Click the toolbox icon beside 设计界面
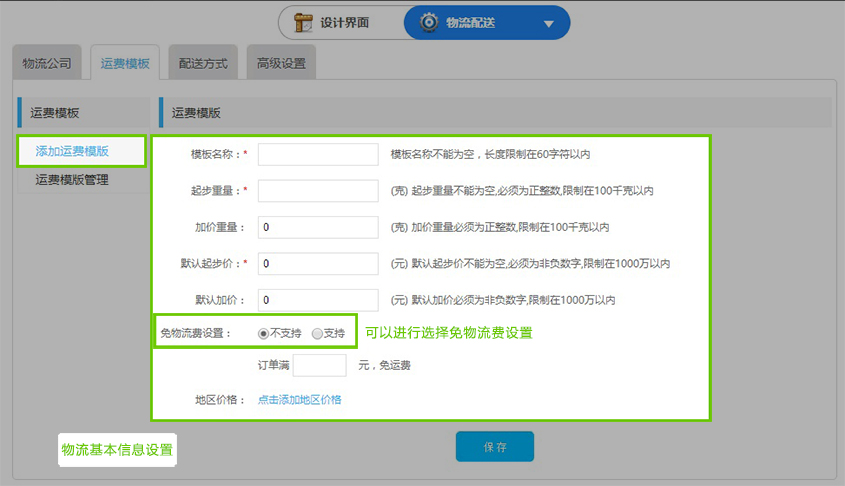845x486 pixels. point(299,23)
